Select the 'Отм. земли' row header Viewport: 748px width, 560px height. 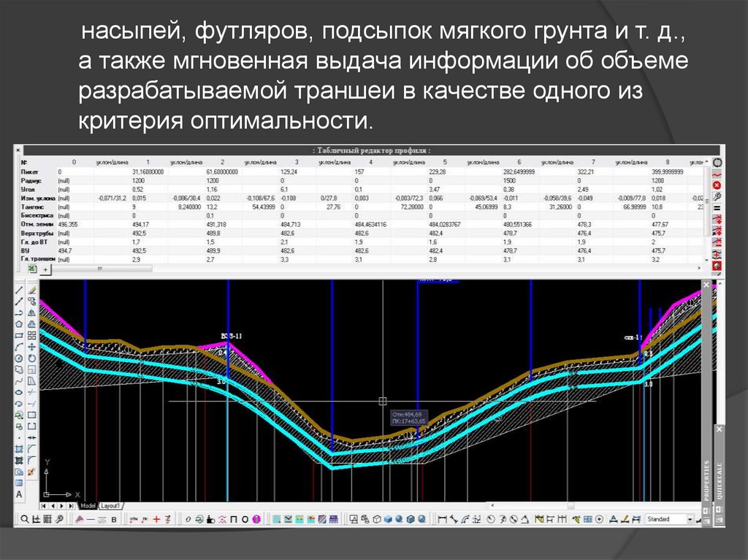[37, 224]
